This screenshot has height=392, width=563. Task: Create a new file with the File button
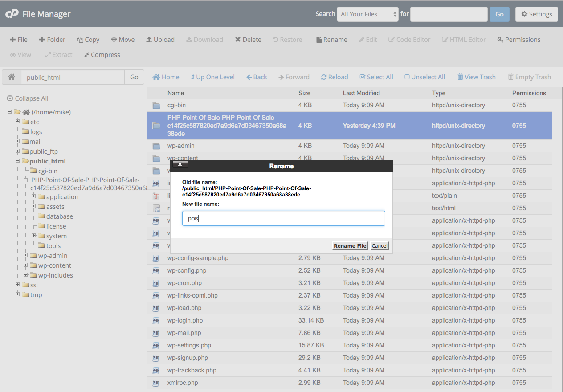click(19, 40)
